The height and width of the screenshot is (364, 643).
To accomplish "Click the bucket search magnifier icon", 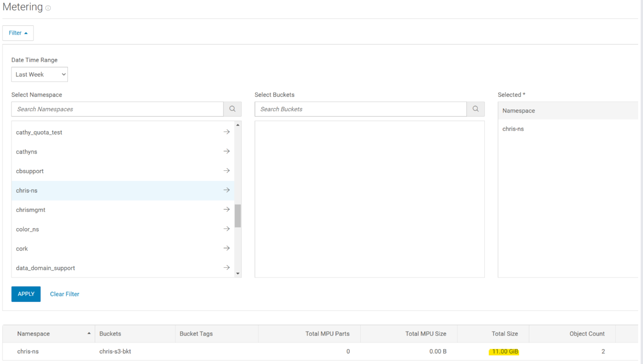I will pos(475,109).
